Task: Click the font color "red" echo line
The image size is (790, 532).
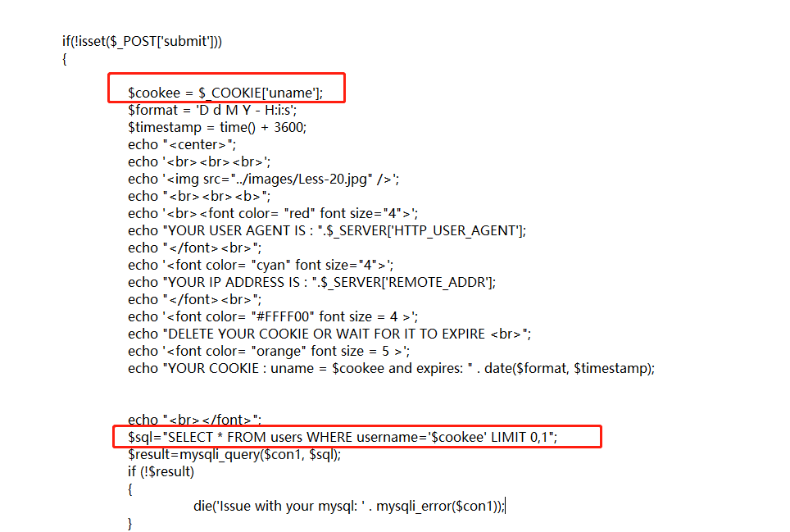Action: pos(273,214)
